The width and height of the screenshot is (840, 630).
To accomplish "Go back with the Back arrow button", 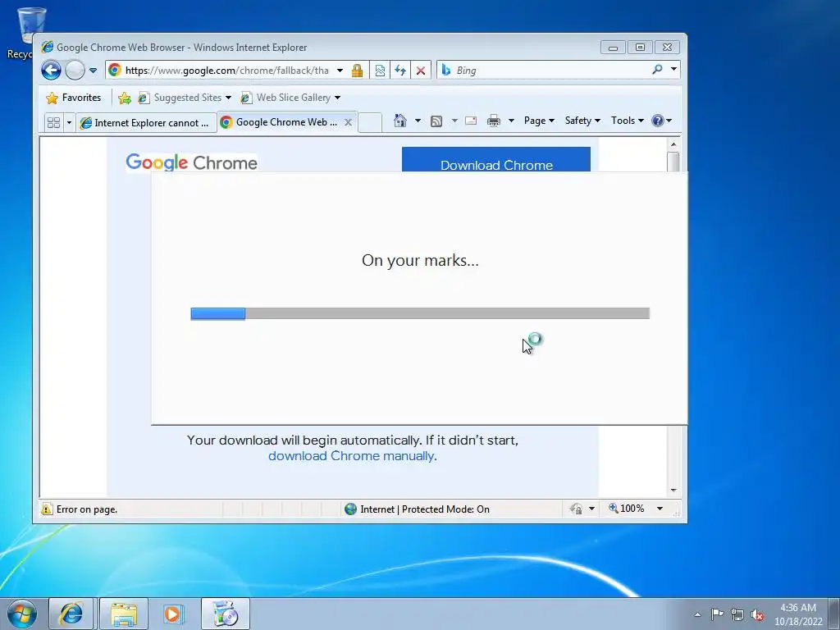I will click(x=51, y=71).
